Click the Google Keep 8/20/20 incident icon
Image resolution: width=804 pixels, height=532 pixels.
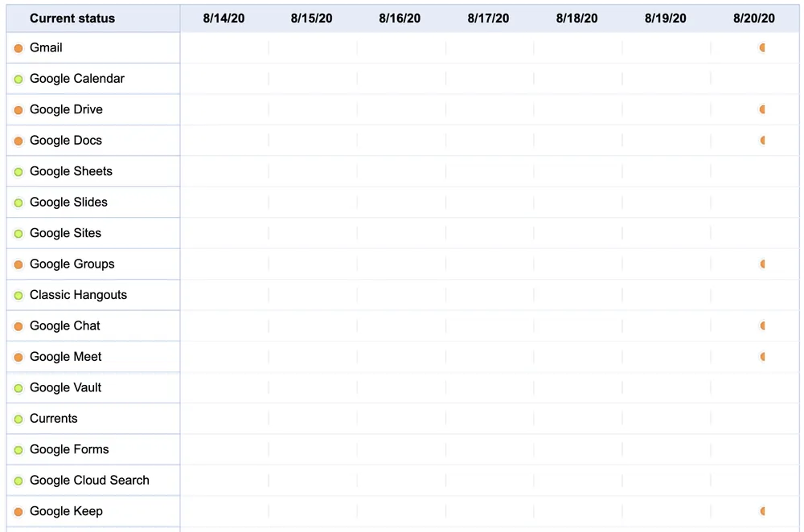tap(761, 511)
